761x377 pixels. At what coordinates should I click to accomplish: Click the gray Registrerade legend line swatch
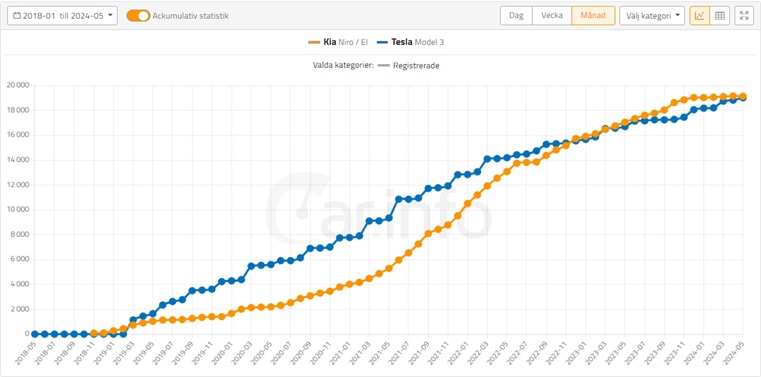tap(384, 66)
